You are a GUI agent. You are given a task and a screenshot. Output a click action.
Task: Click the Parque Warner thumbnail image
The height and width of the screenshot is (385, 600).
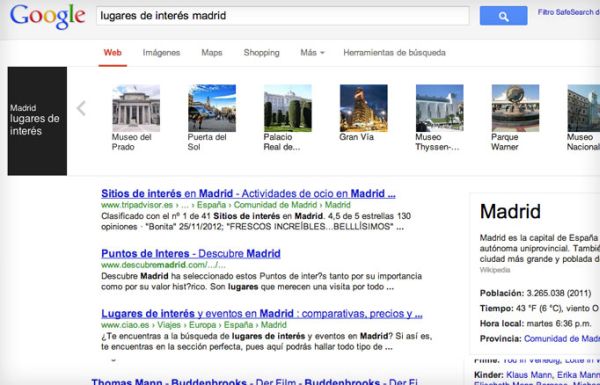515,108
